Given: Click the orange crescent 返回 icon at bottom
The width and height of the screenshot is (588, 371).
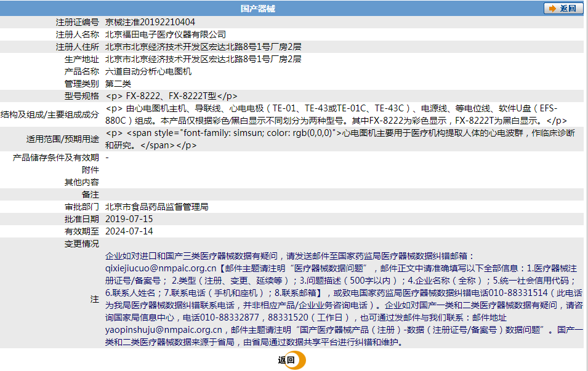Looking at the screenshot, I should 291,361.
